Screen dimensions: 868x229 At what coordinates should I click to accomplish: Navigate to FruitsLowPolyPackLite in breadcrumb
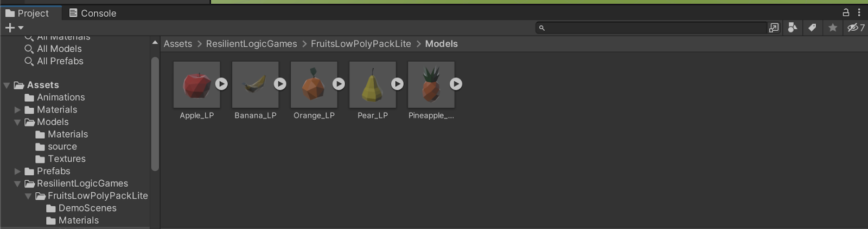click(361, 44)
